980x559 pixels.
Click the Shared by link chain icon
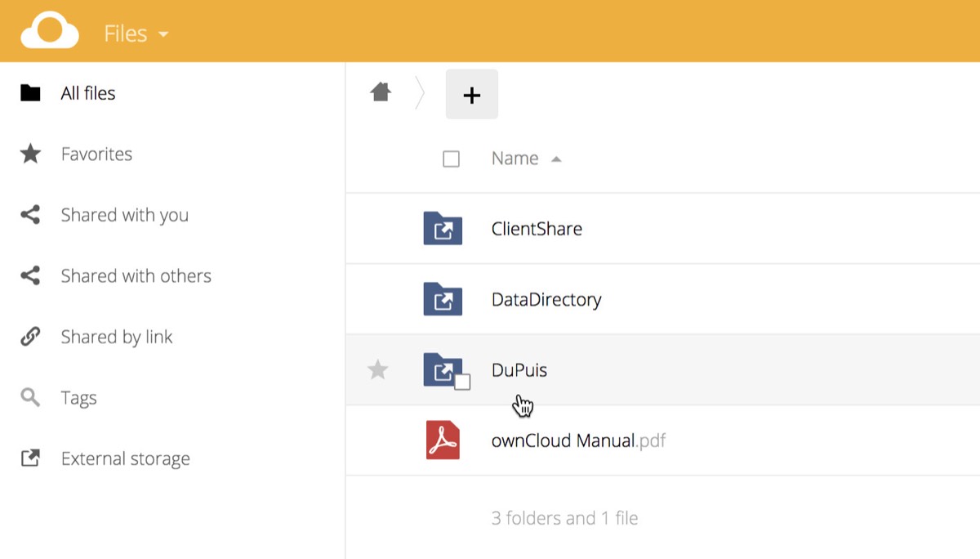pos(30,337)
